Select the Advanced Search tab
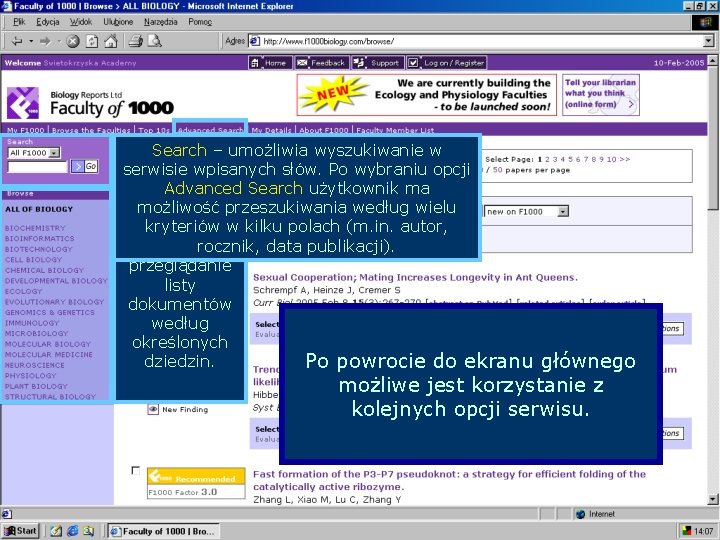The height and width of the screenshot is (540, 720). [x=210, y=130]
